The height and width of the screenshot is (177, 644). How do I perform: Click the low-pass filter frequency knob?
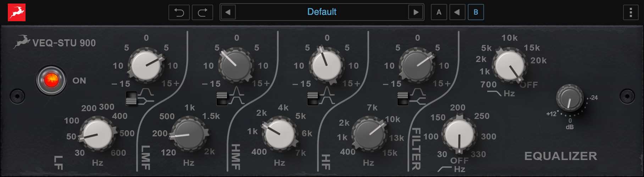[x=510, y=65]
